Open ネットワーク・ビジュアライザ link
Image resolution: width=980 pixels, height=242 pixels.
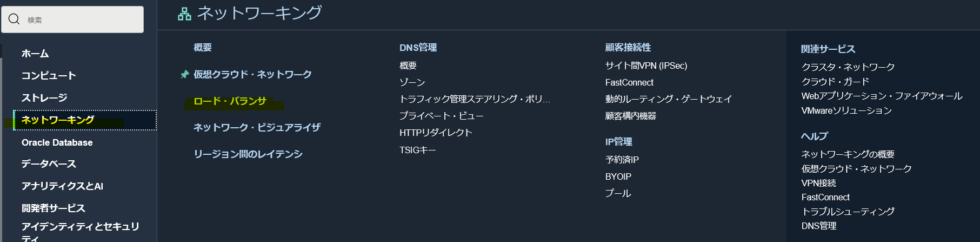tap(257, 127)
